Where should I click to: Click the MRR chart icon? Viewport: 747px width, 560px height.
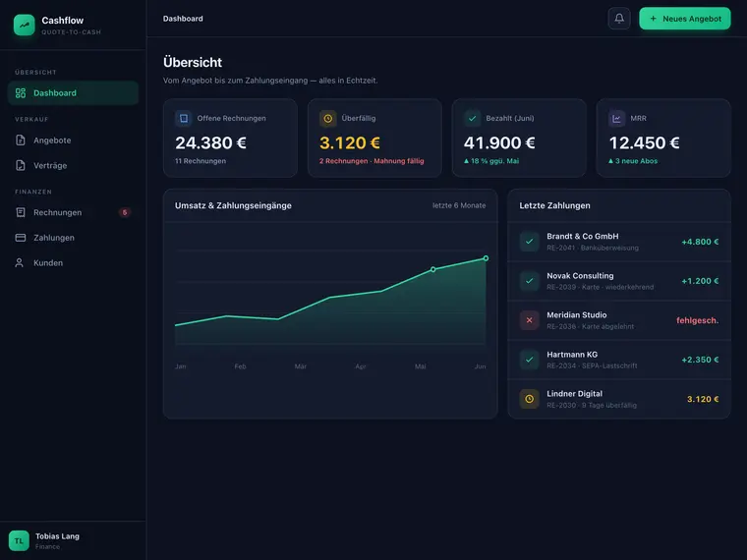(x=616, y=118)
